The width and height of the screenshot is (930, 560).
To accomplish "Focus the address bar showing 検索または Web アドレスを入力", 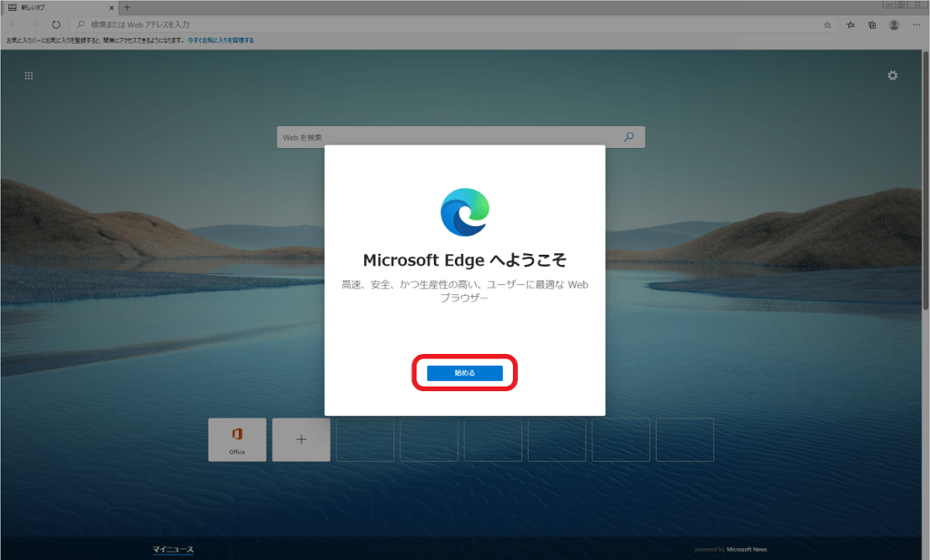I will point(454,25).
